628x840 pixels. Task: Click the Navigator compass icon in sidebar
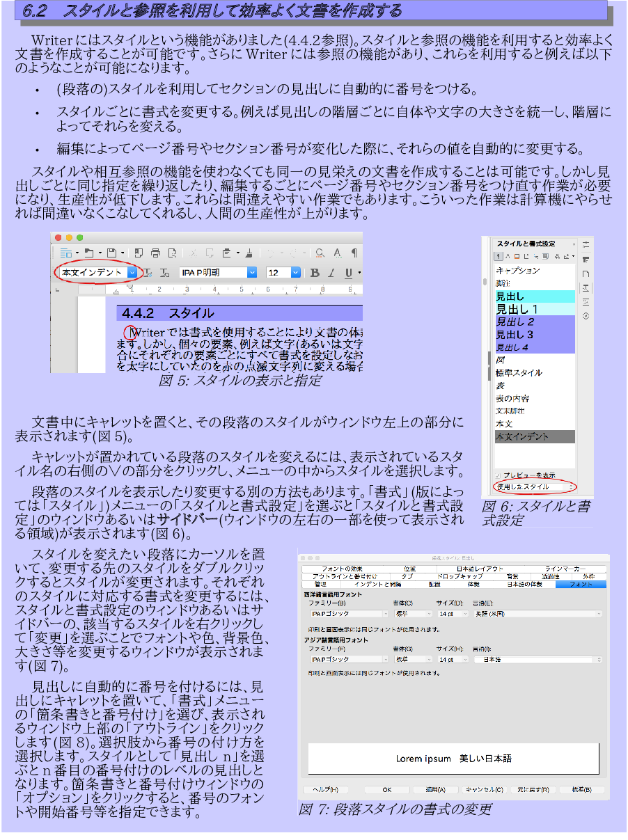pos(586,316)
